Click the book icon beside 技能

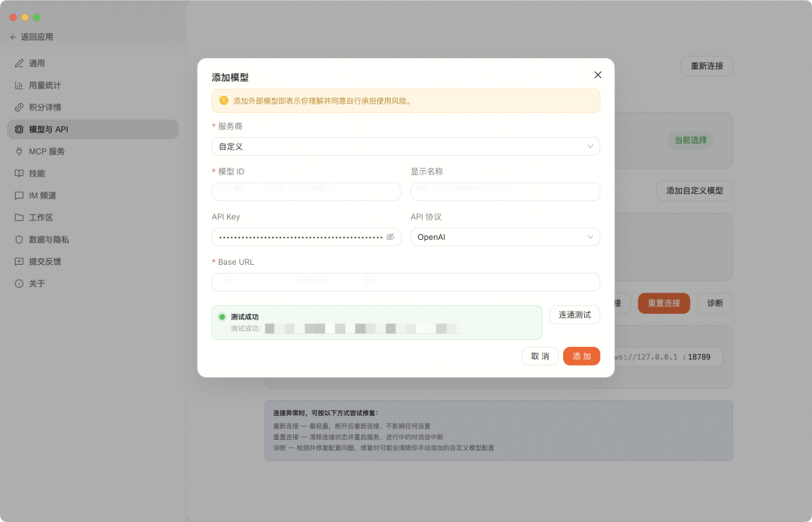click(20, 173)
